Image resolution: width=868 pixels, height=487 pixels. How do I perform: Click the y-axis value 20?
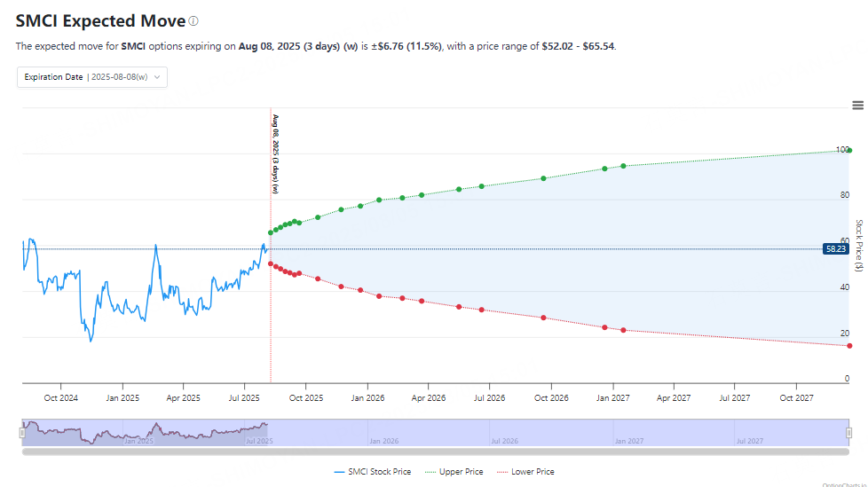[x=845, y=334]
